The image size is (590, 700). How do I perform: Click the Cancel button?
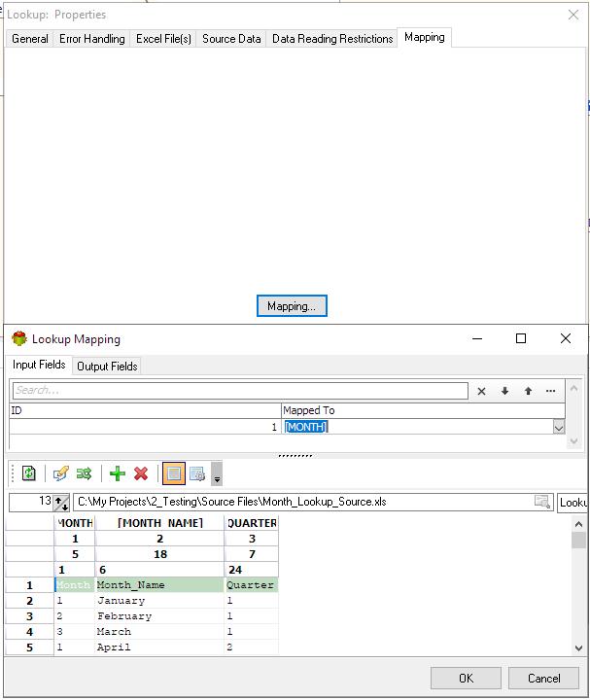[x=543, y=679]
